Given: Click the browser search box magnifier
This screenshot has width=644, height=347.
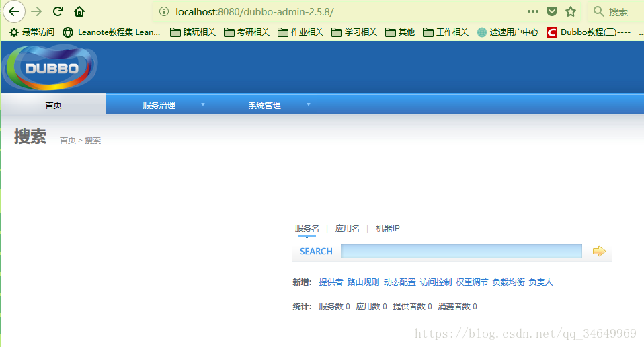Looking at the screenshot, I should (x=598, y=11).
